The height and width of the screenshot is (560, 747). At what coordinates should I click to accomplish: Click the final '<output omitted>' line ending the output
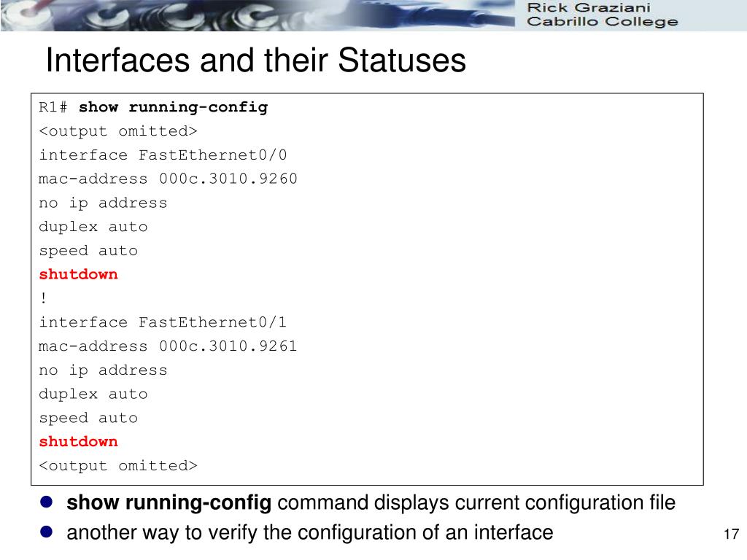(117, 465)
